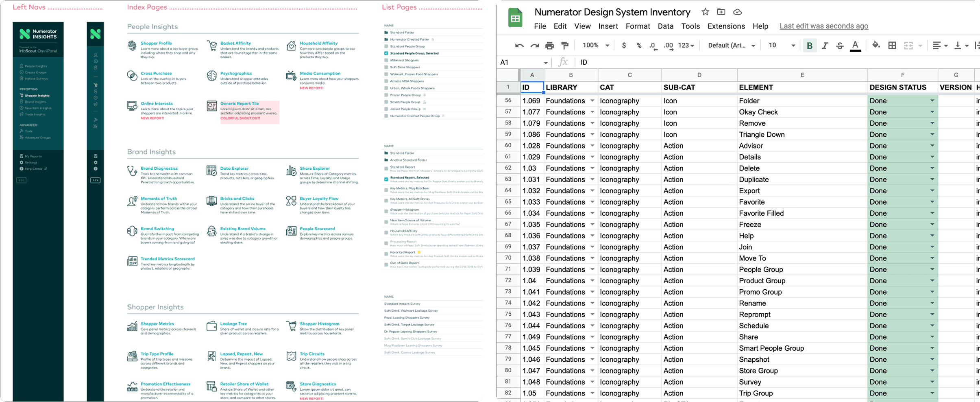The image size is (980, 402).
Task: Collapse the expanded left nav with <<< button
Action: tap(21, 180)
